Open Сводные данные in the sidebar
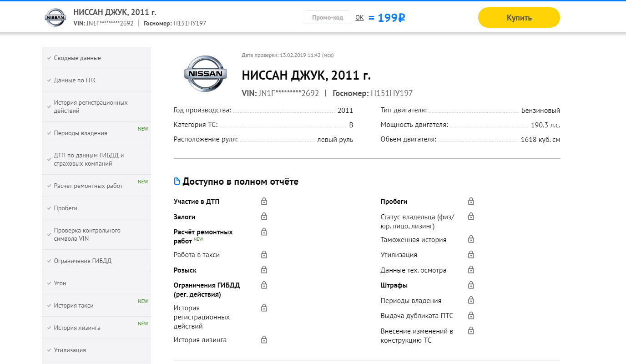This screenshot has height=364, width=626. (x=96, y=58)
